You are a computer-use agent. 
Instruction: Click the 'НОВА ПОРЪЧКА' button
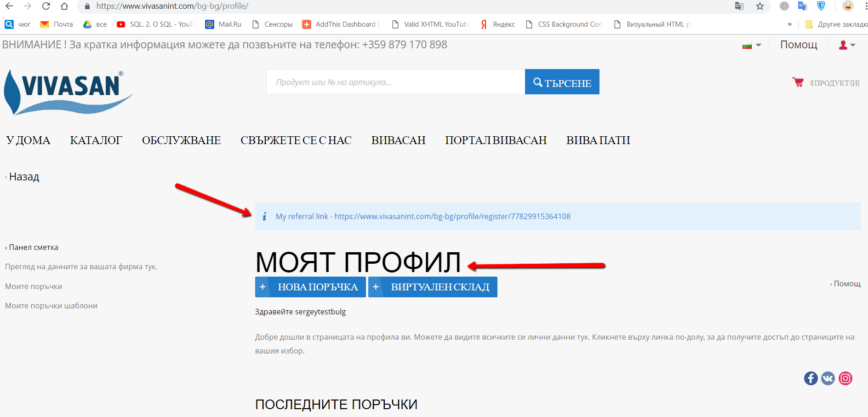pos(310,287)
